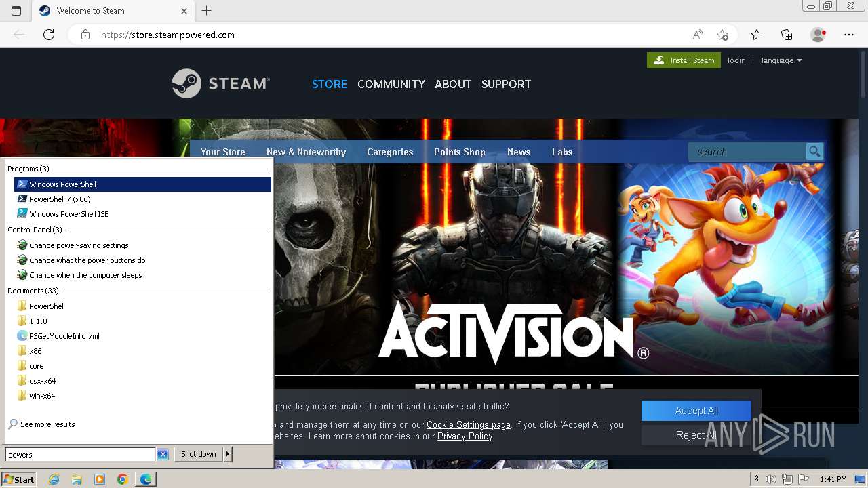The height and width of the screenshot is (488, 868).
Task: Click the green Install Steam button
Action: 684,60
